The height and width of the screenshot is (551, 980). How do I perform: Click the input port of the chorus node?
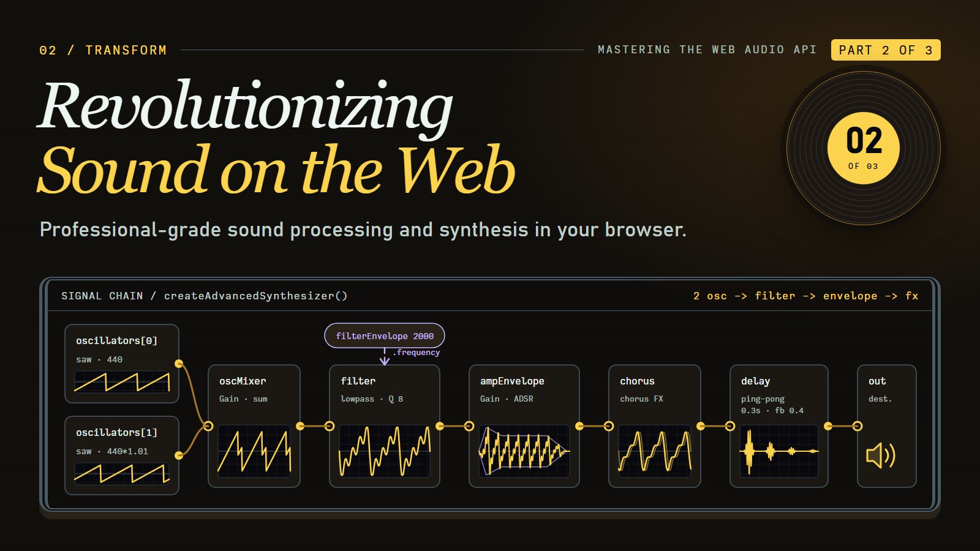609,426
